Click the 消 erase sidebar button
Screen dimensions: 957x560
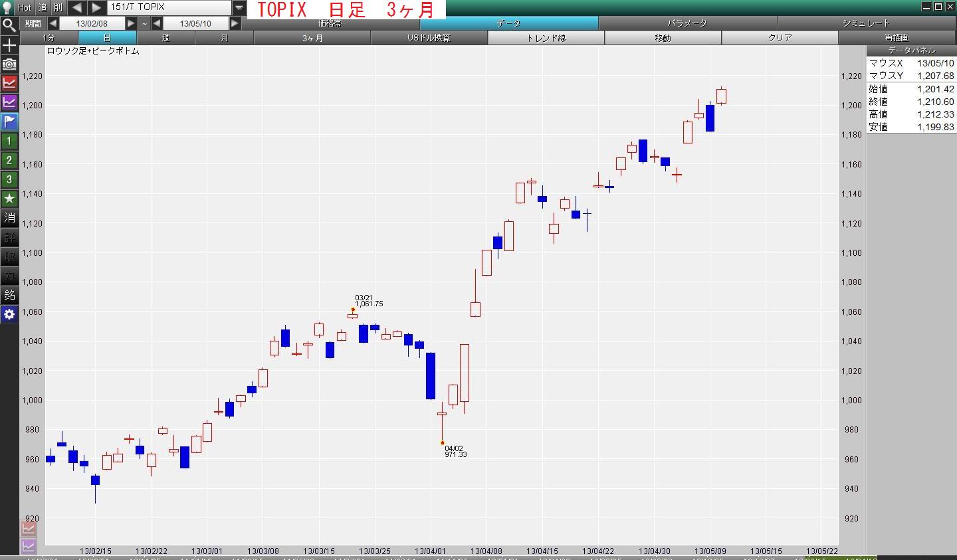[9, 218]
